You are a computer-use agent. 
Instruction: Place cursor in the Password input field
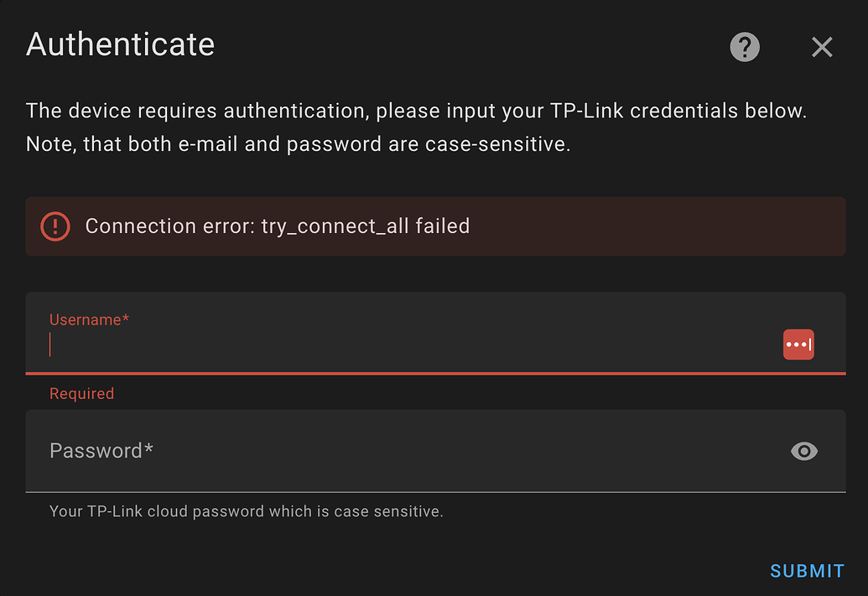click(x=335, y=451)
